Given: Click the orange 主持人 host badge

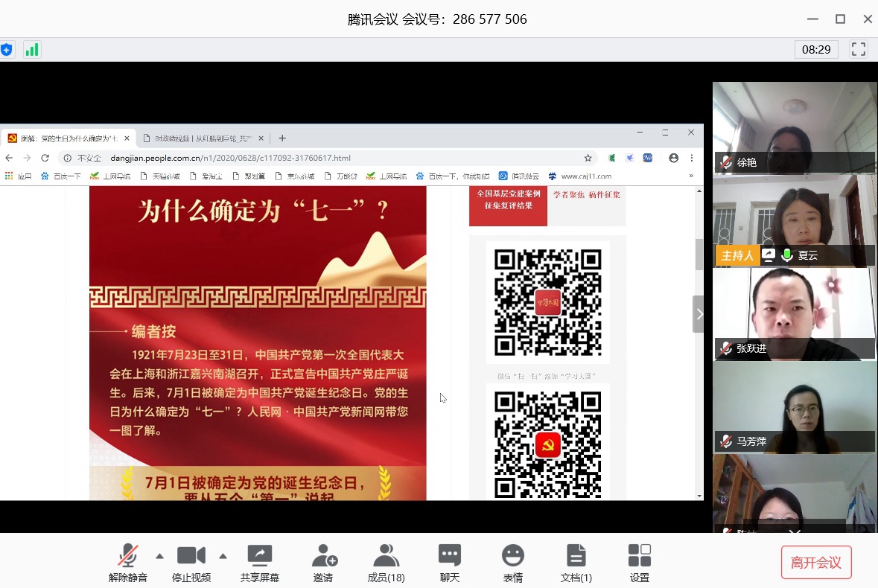Looking at the screenshot, I should click(x=737, y=256).
